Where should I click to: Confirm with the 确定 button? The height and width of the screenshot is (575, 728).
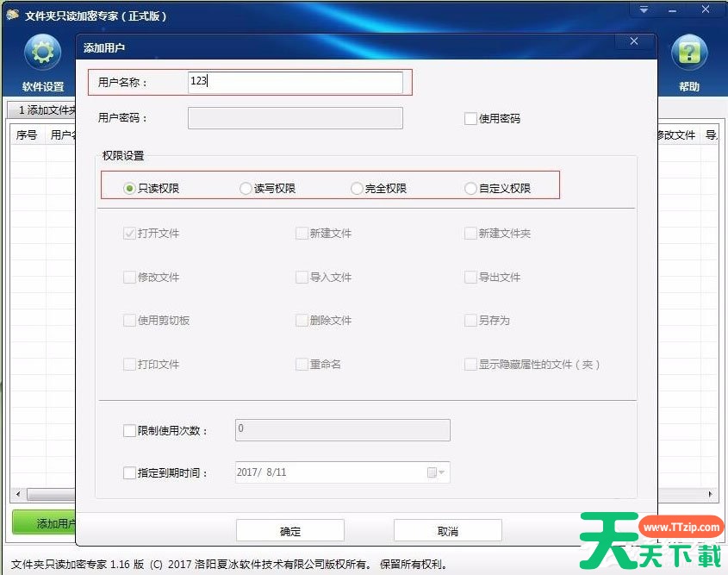(x=290, y=530)
